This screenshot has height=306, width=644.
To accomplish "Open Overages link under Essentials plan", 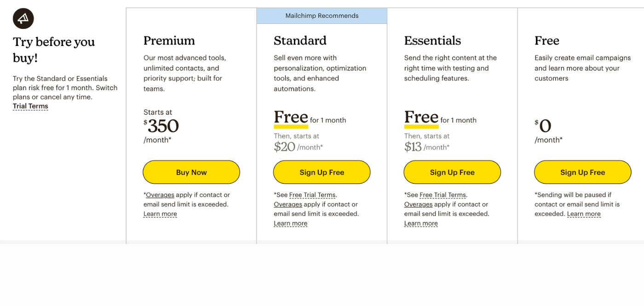I will [x=419, y=204].
